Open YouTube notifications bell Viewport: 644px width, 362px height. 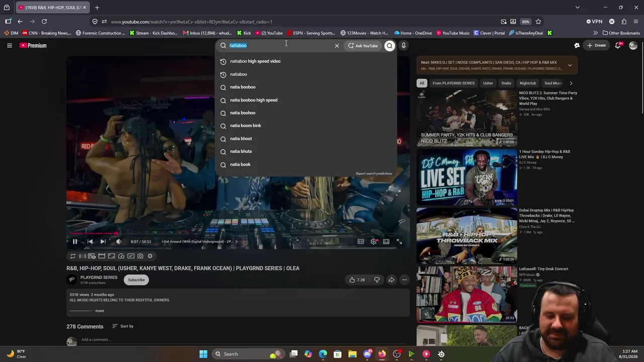(x=618, y=45)
